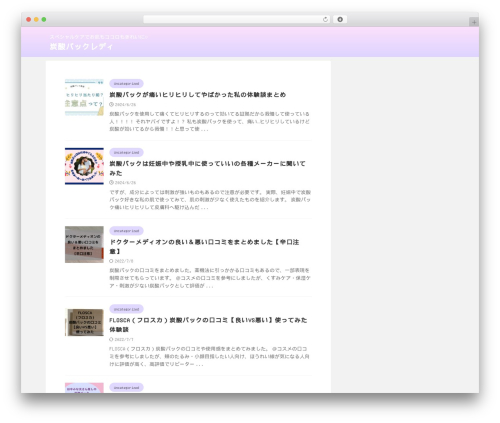Image resolution: width=500 pixels, height=423 pixels.
Task: Click the header tagline above the site title
Action: click(x=99, y=37)
